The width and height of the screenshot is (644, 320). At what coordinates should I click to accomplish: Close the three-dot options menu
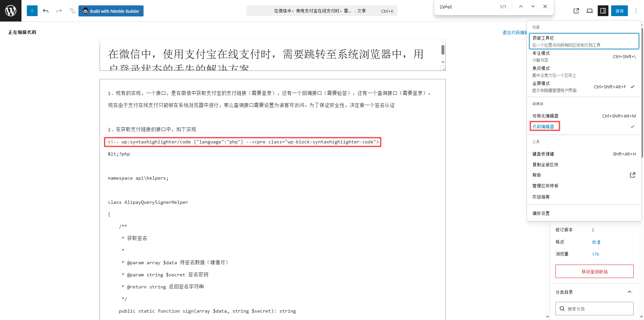(x=636, y=11)
